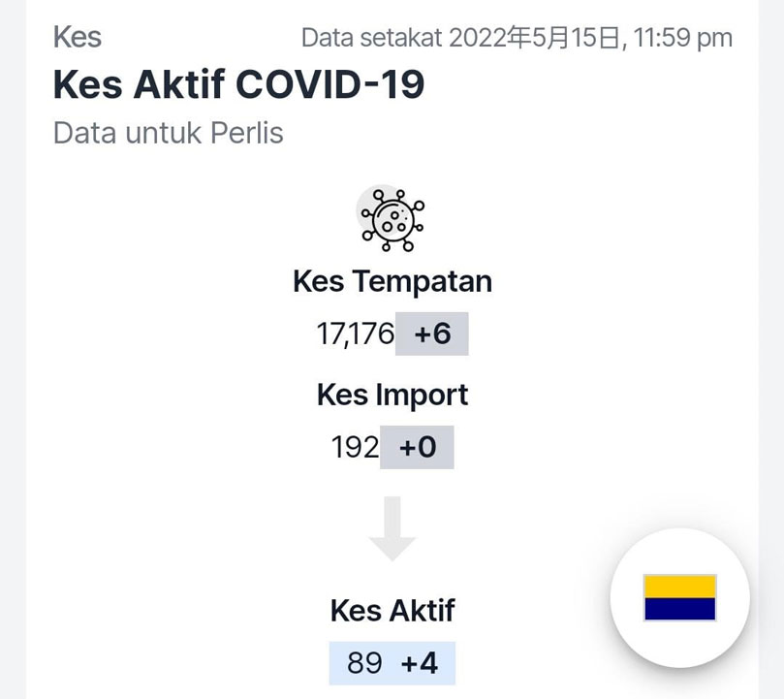Open the Kes Tempatan heading
784x699 pixels.
[x=392, y=281]
